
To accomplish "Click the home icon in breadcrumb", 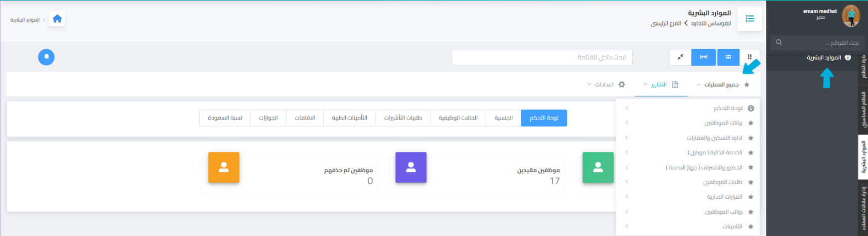I will [57, 19].
